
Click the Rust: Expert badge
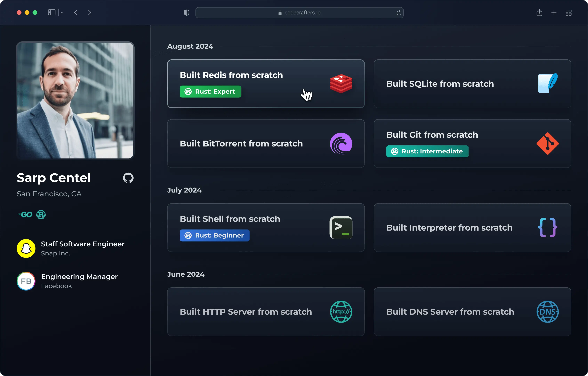210,91
